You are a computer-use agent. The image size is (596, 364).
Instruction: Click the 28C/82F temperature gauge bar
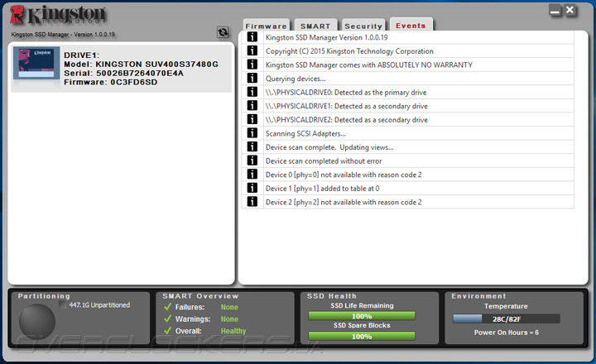507,318
